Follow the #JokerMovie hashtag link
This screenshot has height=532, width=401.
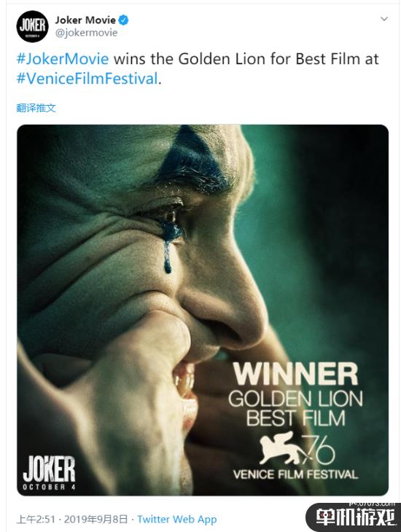point(63,59)
